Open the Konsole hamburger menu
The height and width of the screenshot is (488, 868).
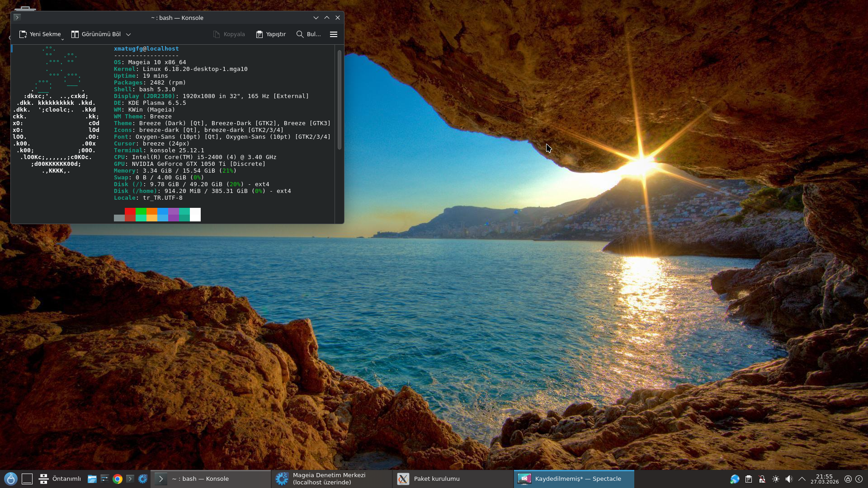(334, 34)
